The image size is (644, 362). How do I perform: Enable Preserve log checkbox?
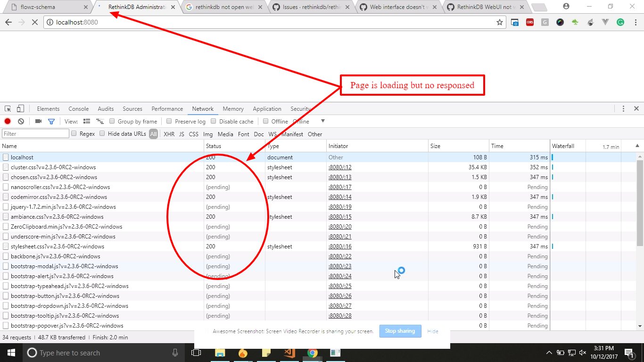tap(169, 121)
